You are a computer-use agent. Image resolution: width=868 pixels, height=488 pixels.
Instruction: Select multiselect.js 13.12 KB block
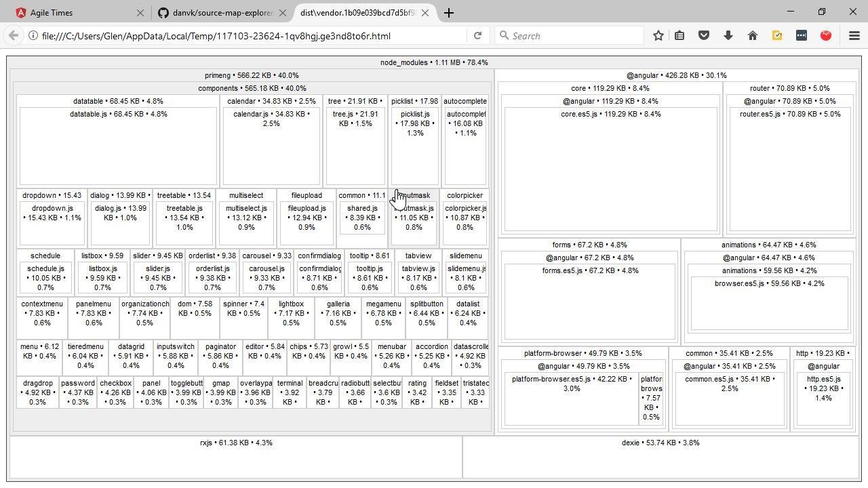pyautogui.click(x=246, y=223)
